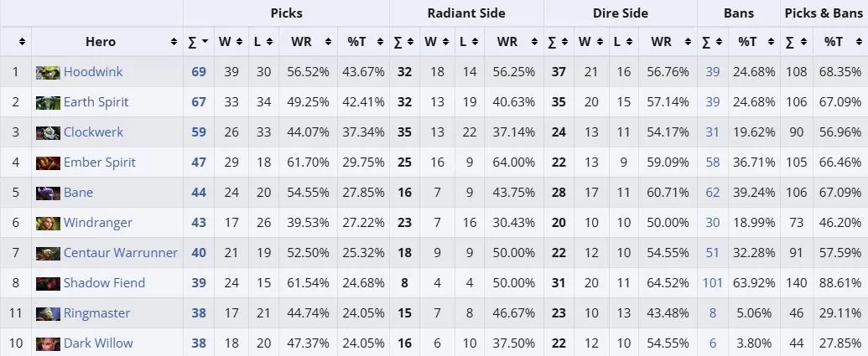Sort by the rank number column
868x356 pixels.
pos(16,41)
